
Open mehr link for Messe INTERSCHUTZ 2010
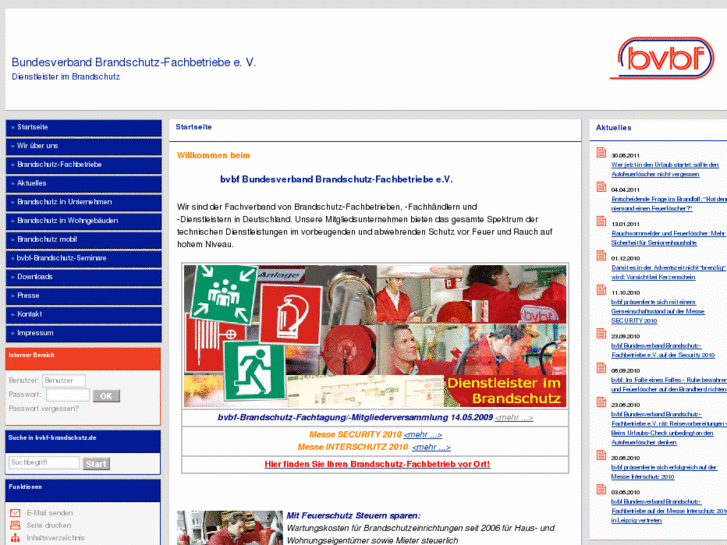pos(431,448)
